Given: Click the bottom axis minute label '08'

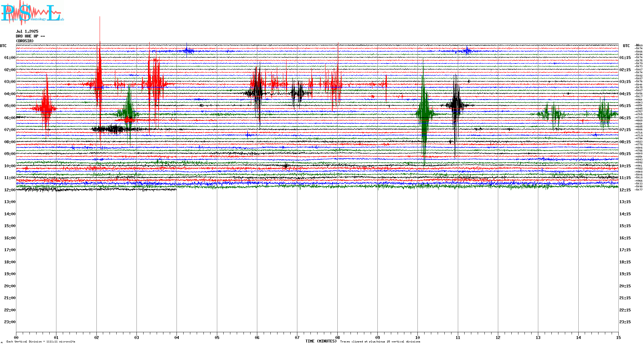Looking at the screenshot, I should click(337, 337).
